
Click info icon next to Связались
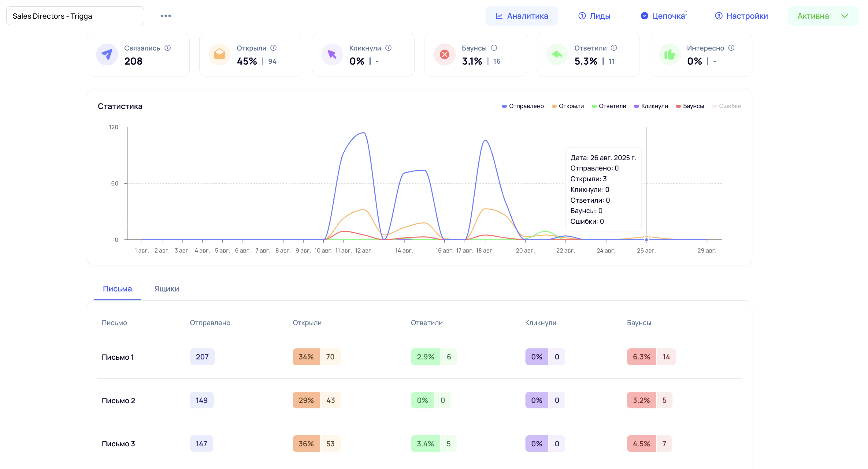coord(168,48)
